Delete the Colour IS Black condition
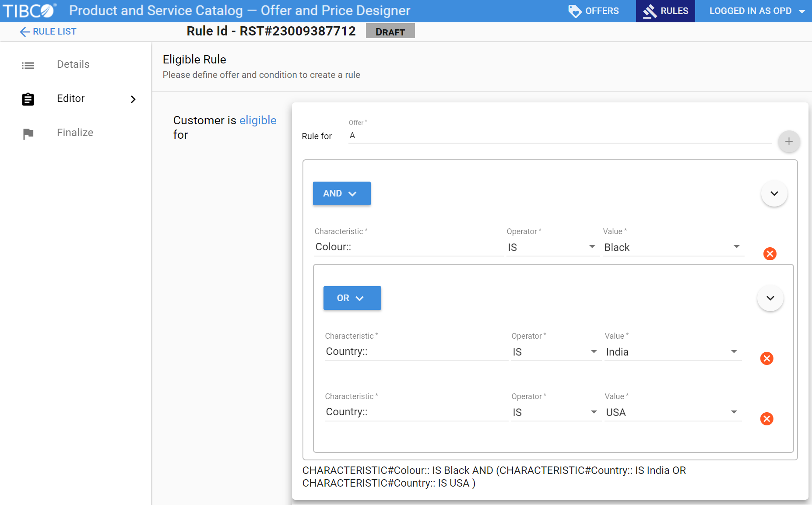Screen dimensions: 812x505 tap(770, 254)
